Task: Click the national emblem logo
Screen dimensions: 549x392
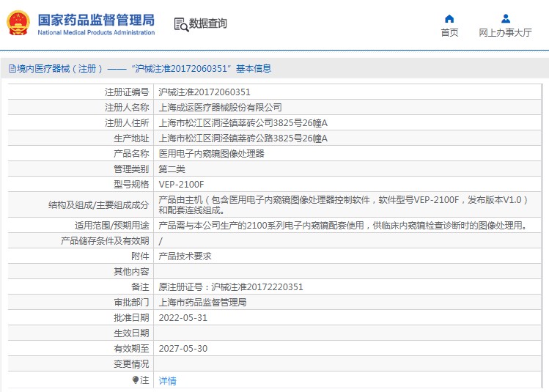Action: (18, 23)
